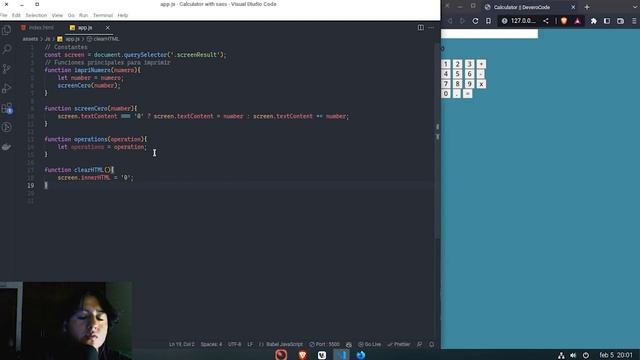Open the editor More Actions menu
The image size is (640, 360).
pyautogui.click(x=431, y=27)
